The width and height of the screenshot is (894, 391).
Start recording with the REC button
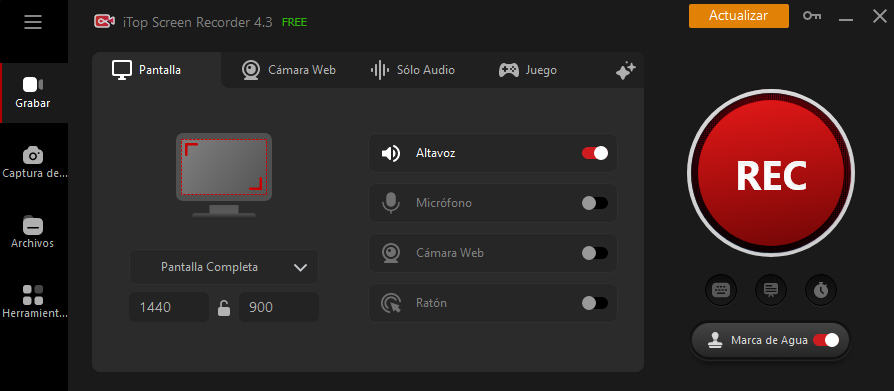click(x=771, y=176)
